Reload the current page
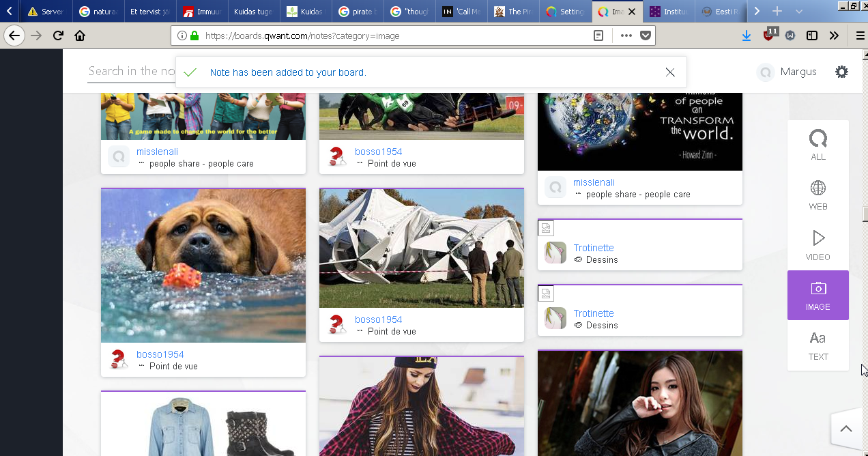Image resolution: width=868 pixels, height=456 pixels. click(58, 35)
